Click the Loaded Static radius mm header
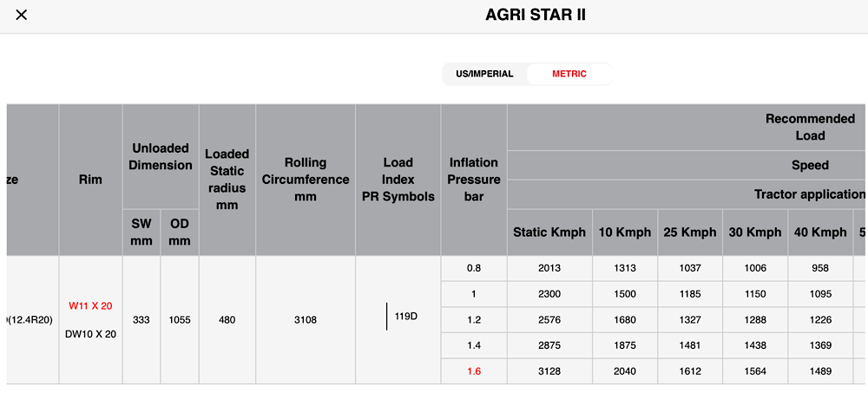The height and width of the screenshot is (400, 868). [x=227, y=180]
